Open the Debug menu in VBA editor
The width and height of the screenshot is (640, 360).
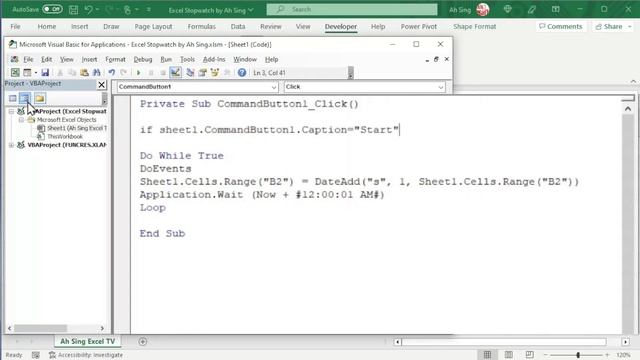pos(143,60)
